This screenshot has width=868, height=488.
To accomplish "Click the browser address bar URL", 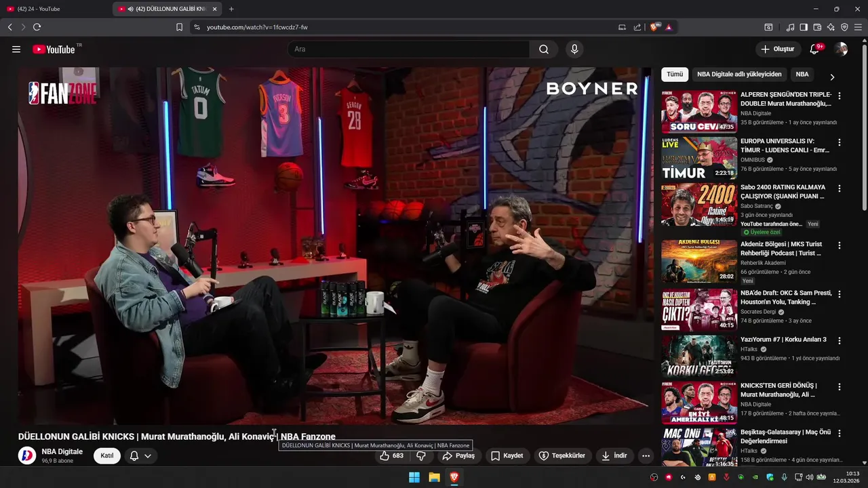I will click(257, 27).
